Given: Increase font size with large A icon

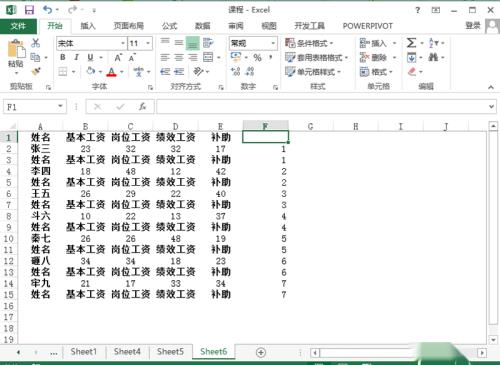Looking at the screenshot, I should (118, 57).
